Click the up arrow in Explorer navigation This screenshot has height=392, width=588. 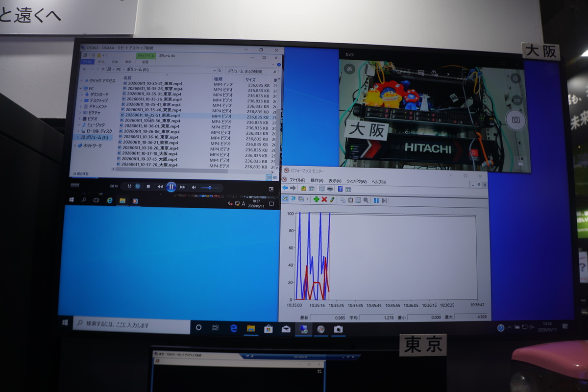103,69
